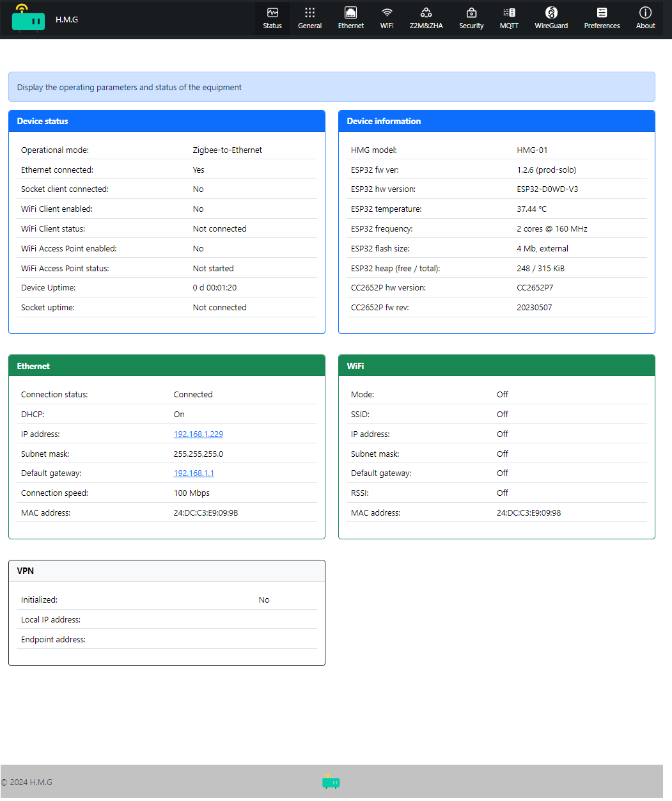This screenshot has height=801, width=672.
Task: Click the H.M.G brand title text
Action: [x=66, y=20]
